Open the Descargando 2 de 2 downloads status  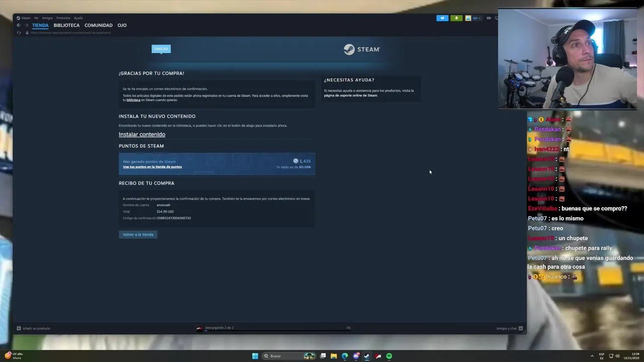coord(219,328)
